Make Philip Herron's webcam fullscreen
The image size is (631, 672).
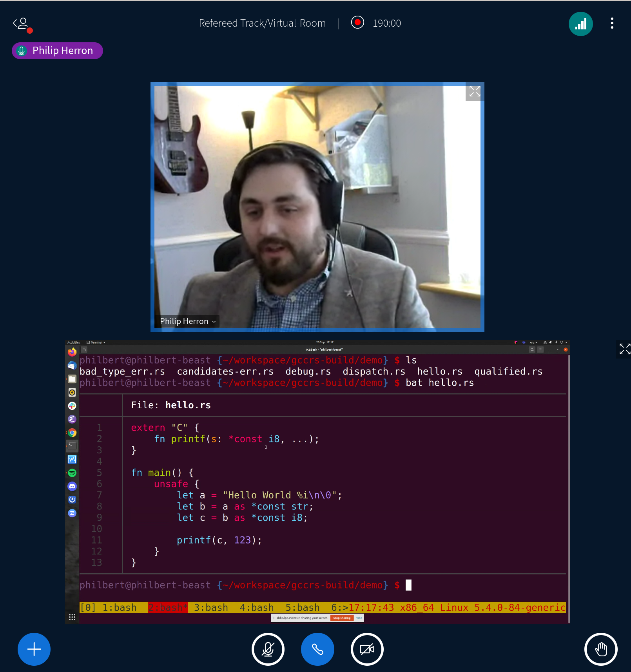coord(474,92)
